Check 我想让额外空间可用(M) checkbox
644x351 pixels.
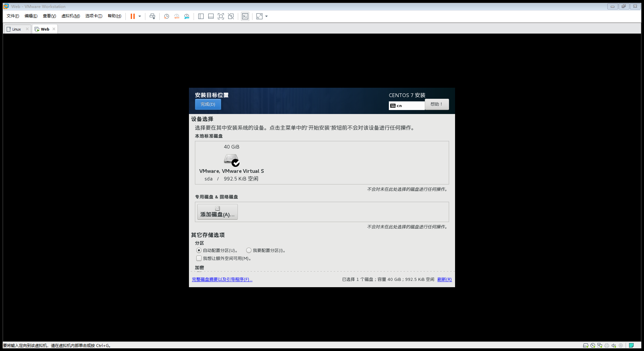[x=199, y=258]
